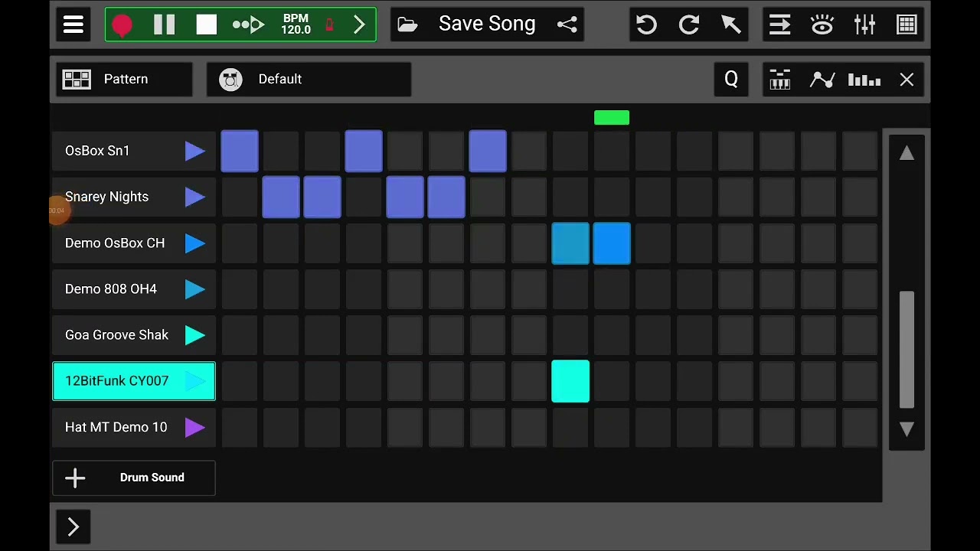The height and width of the screenshot is (551, 980).
Task: Preview the Demo 808 OH4 sound
Action: click(x=195, y=289)
